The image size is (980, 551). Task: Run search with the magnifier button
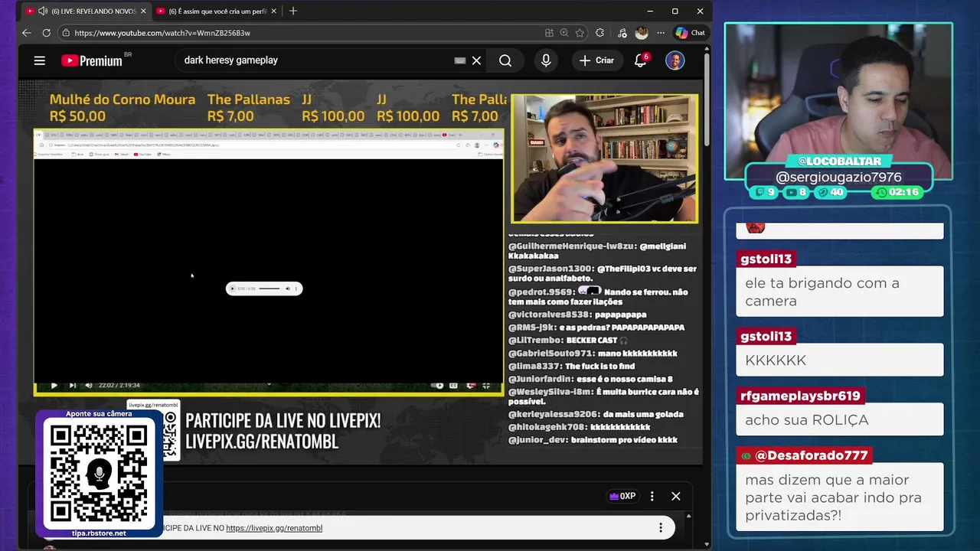click(x=505, y=60)
